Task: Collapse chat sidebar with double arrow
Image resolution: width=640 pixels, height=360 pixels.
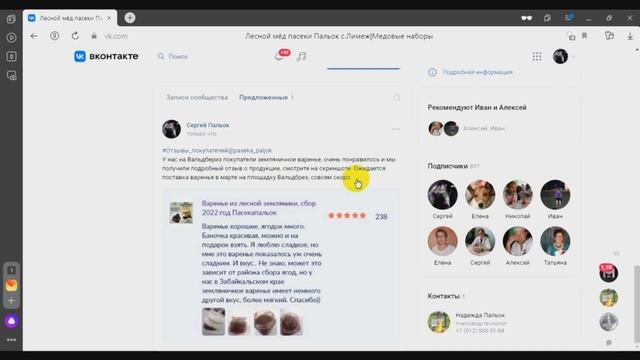Action: 616,253
